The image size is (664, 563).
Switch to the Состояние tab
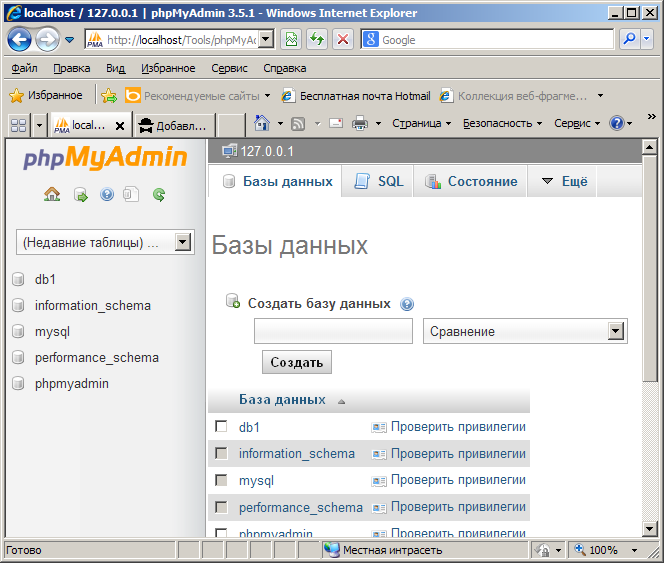(470, 181)
